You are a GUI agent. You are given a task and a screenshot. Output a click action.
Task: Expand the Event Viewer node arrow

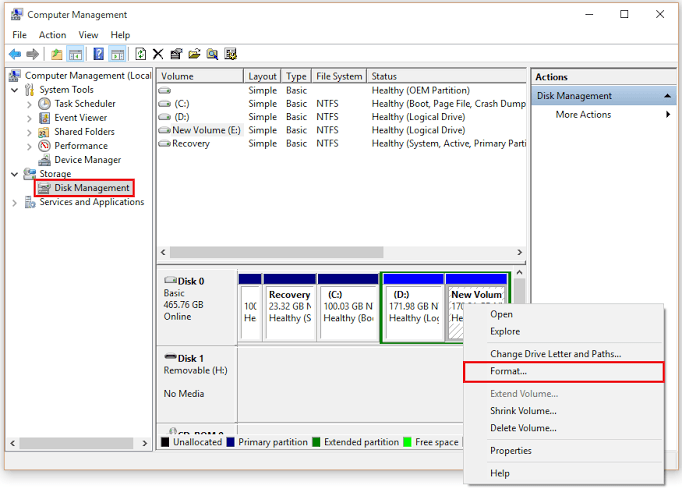tap(29, 118)
